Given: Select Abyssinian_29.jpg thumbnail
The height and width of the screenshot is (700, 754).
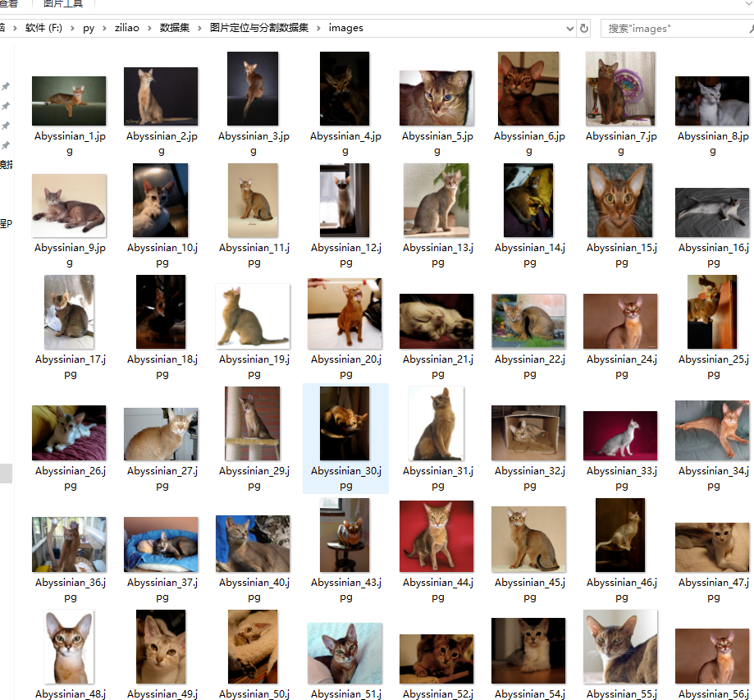Looking at the screenshot, I should [x=253, y=423].
